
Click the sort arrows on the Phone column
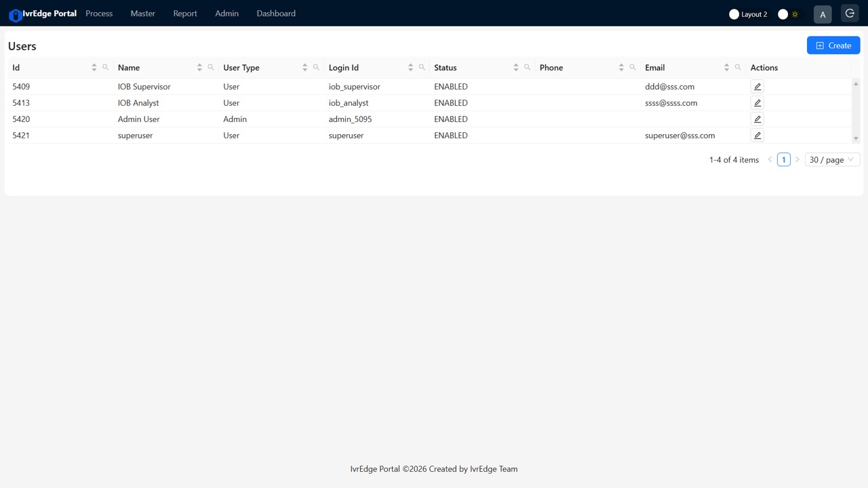click(x=621, y=67)
